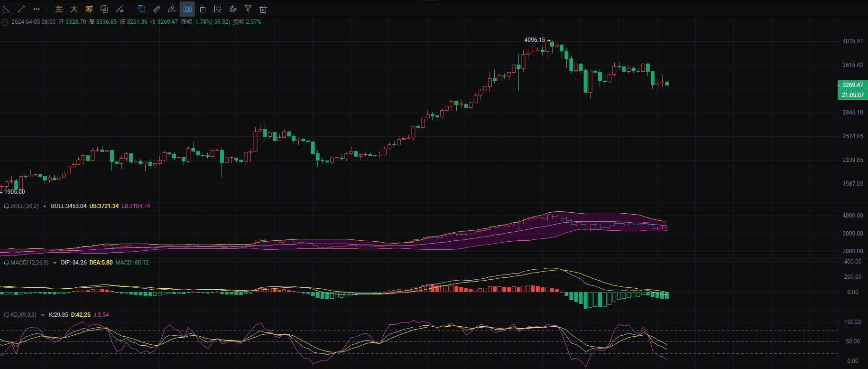Click the 2239.85 price axis label
868x369 pixels.
852,160
